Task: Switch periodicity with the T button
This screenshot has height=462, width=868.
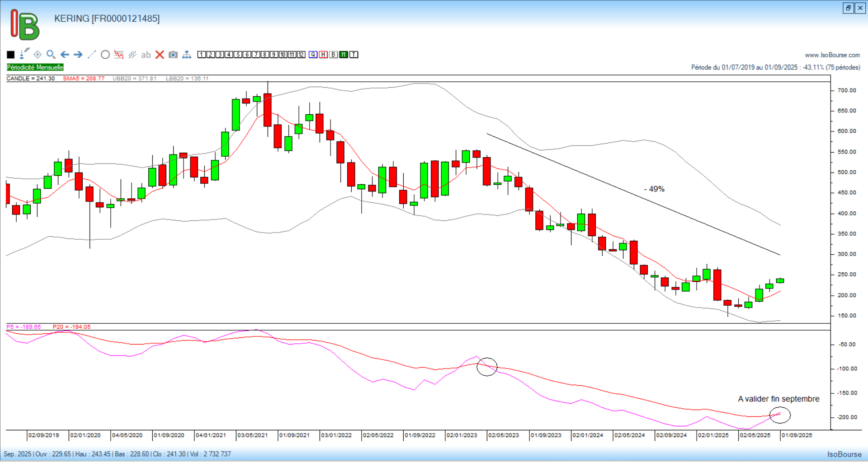Action: pos(354,55)
